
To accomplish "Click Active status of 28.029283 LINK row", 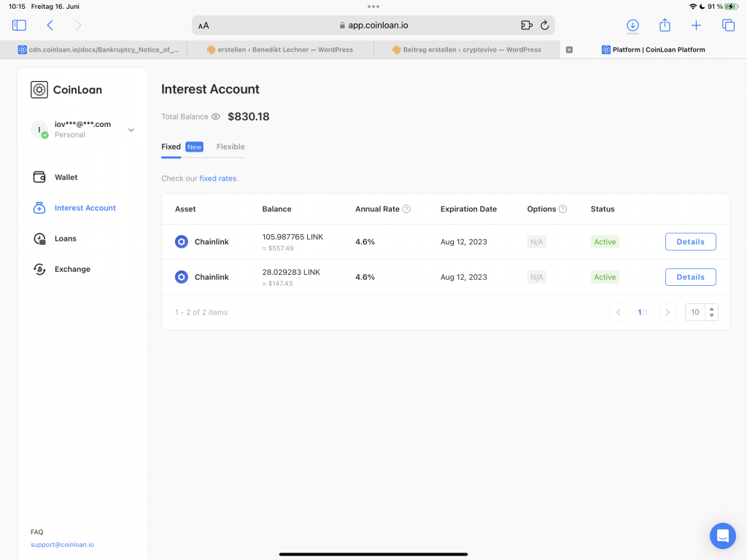I will tap(605, 277).
